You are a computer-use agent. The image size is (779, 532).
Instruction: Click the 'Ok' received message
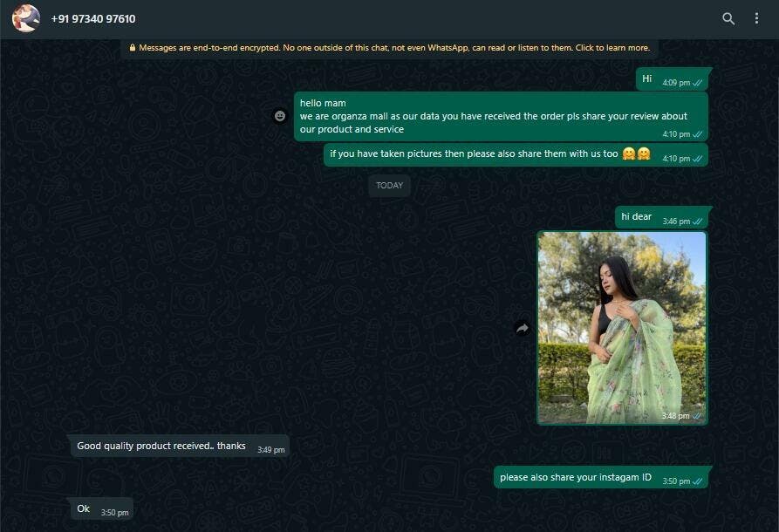point(84,509)
